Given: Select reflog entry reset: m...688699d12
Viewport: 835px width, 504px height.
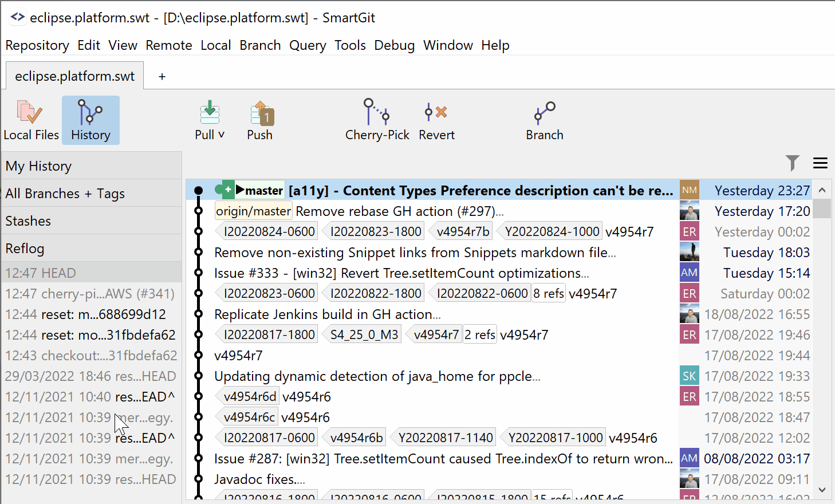Looking at the screenshot, I should (92, 314).
